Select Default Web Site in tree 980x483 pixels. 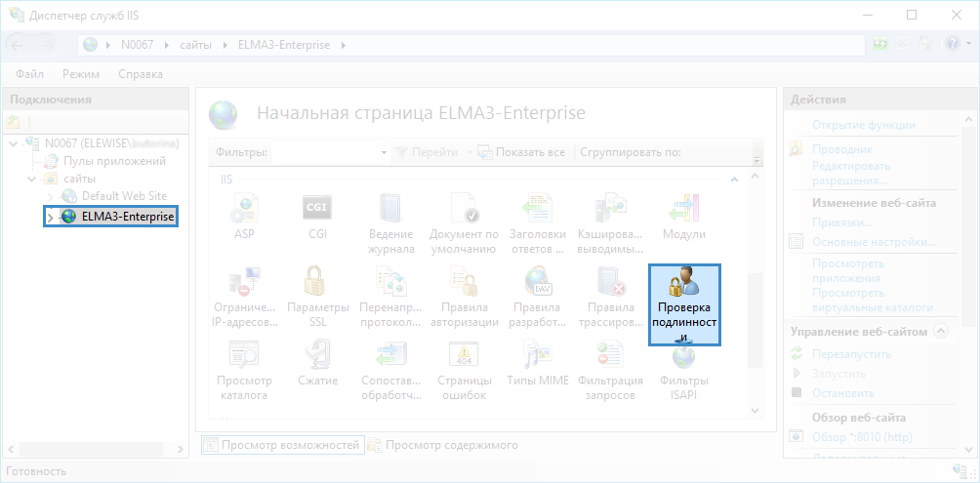click(x=124, y=197)
